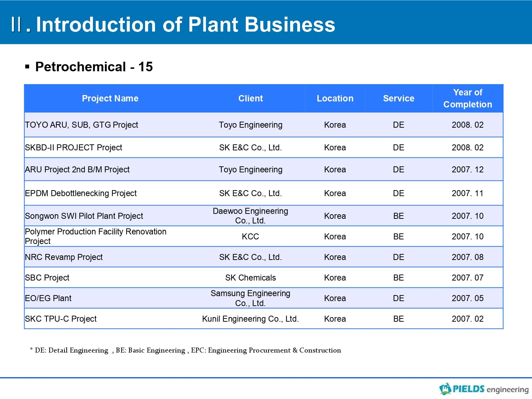Click DE service in the NRC Revamp row
This screenshot has height=399, width=532.
pyautogui.click(x=399, y=257)
